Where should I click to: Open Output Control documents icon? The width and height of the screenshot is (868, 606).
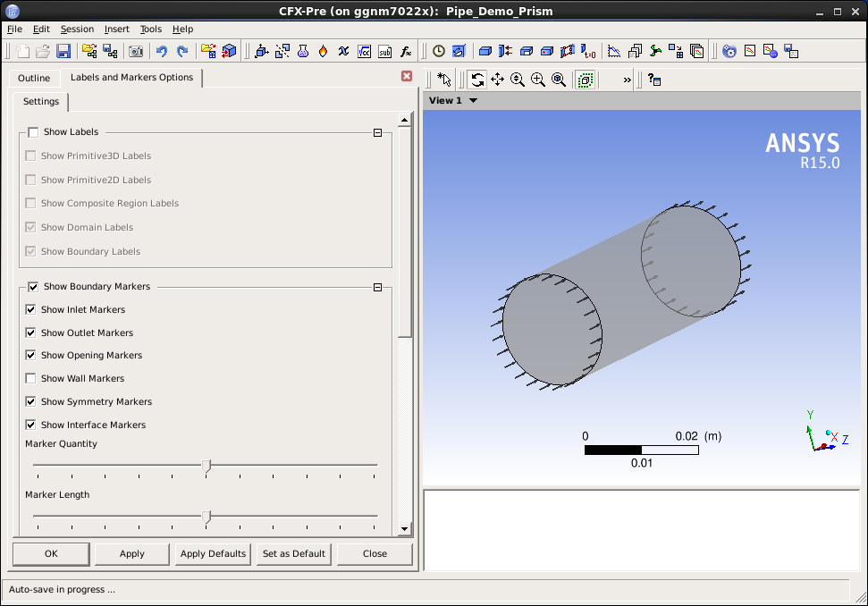[635, 52]
